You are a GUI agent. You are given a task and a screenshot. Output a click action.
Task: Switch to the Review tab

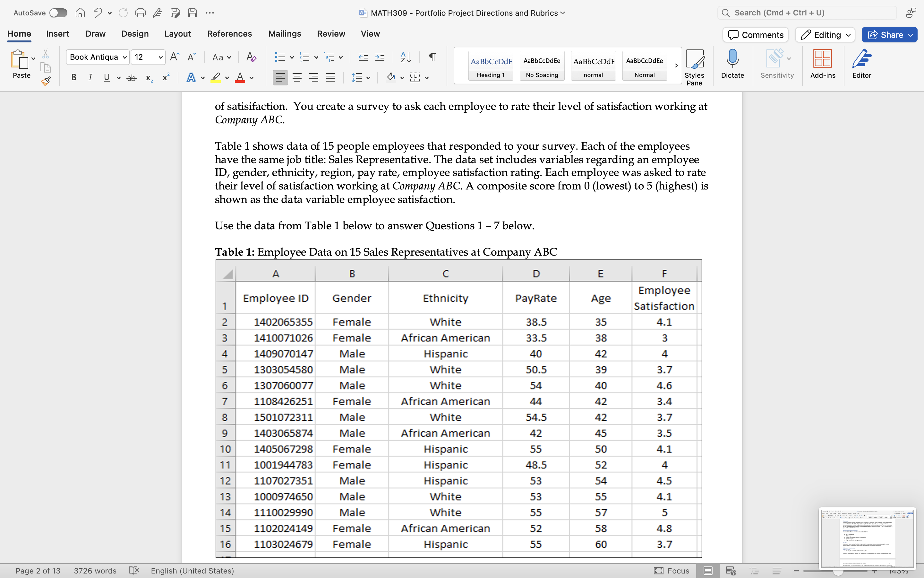[x=331, y=34]
